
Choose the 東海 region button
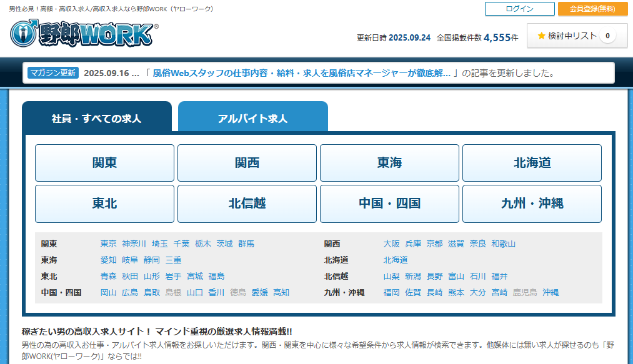[389, 163]
